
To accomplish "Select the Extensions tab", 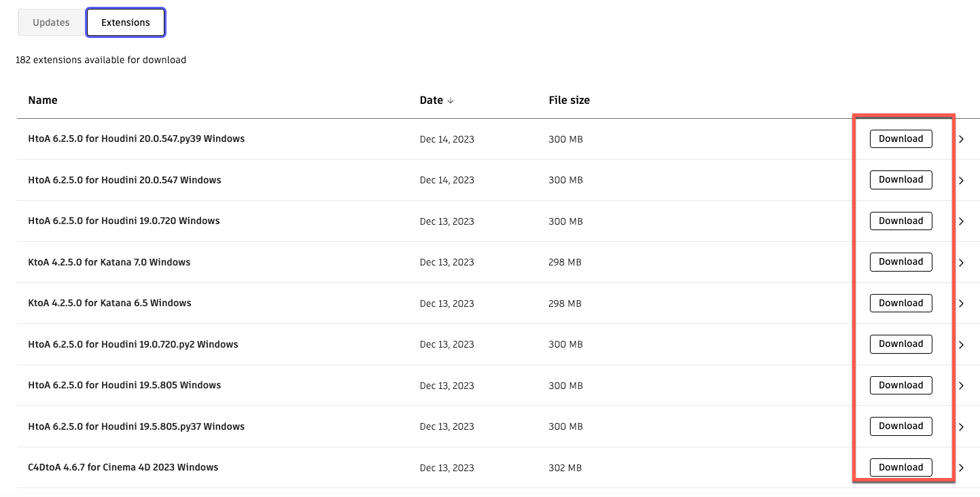I will (x=126, y=22).
